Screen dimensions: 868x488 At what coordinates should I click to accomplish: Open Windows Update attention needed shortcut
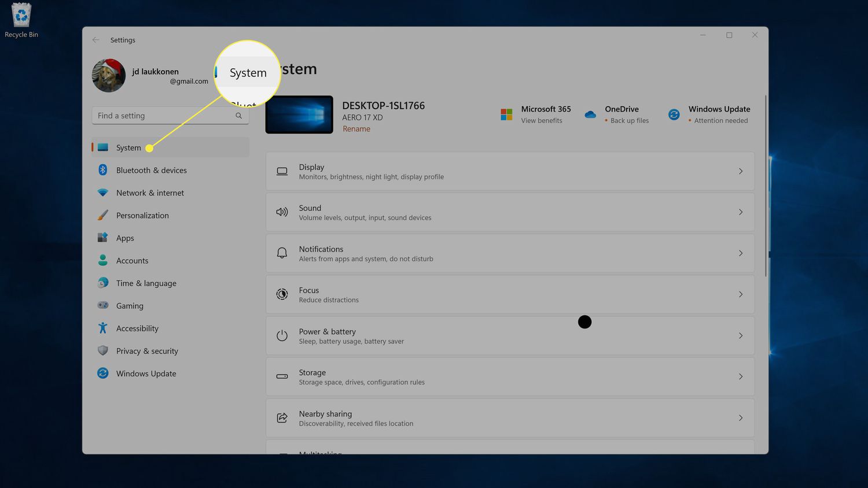[x=719, y=114]
